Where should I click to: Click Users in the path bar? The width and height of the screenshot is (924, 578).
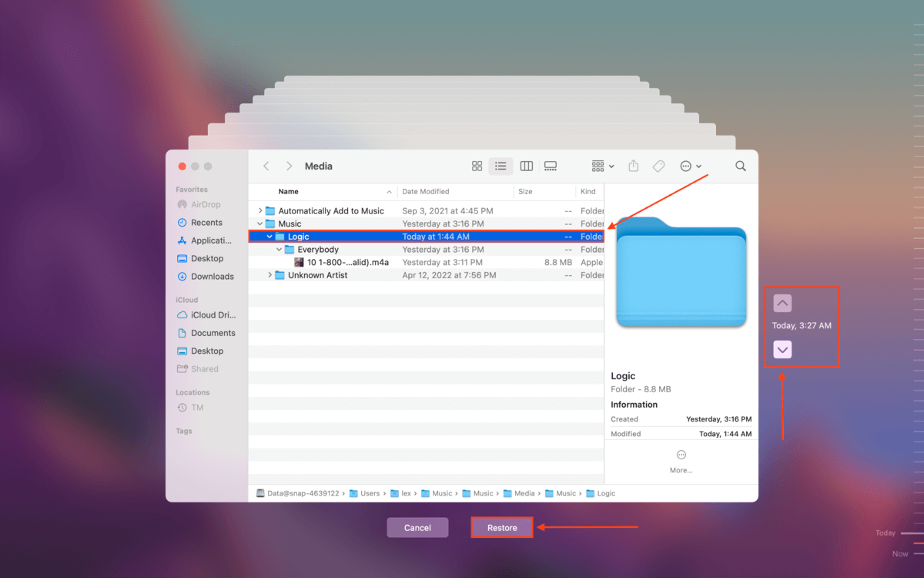tap(365, 493)
